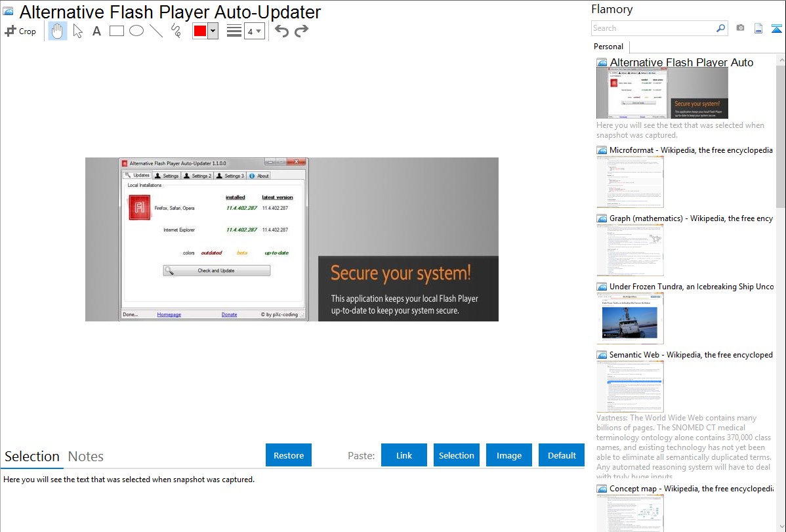The image size is (786, 532).
Task: Select the text annotation tool
Action: pyautogui.click(x=96, y=31)
